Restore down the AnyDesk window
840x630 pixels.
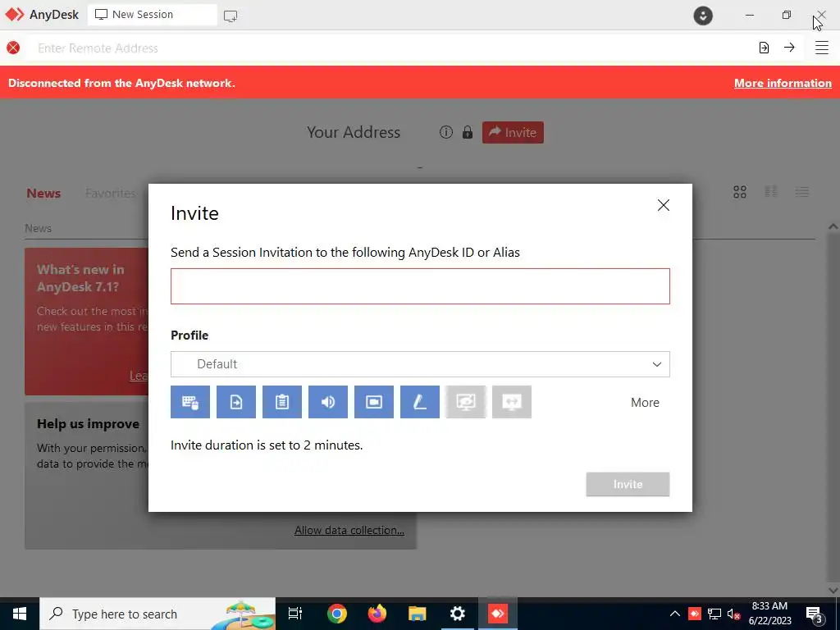point(786,15)
